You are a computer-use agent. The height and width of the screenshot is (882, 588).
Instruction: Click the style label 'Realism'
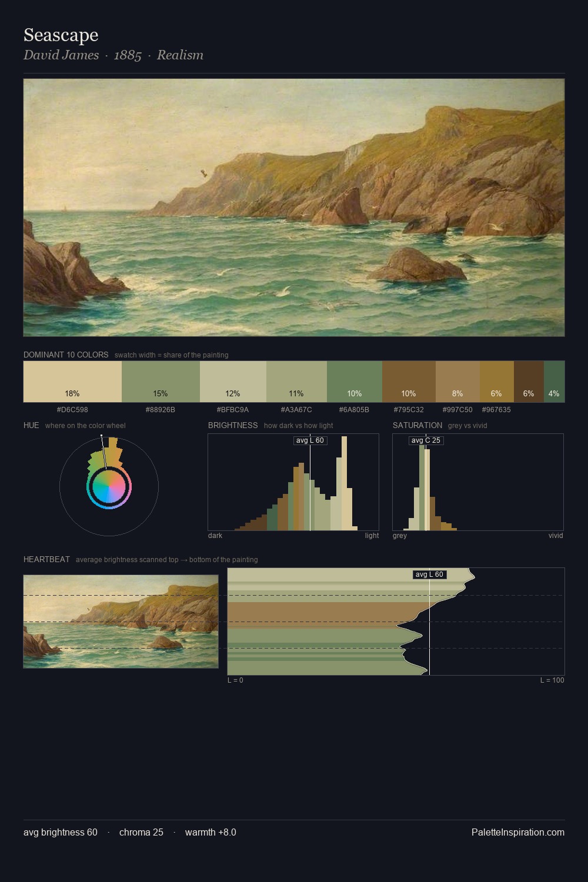[180, 55]
